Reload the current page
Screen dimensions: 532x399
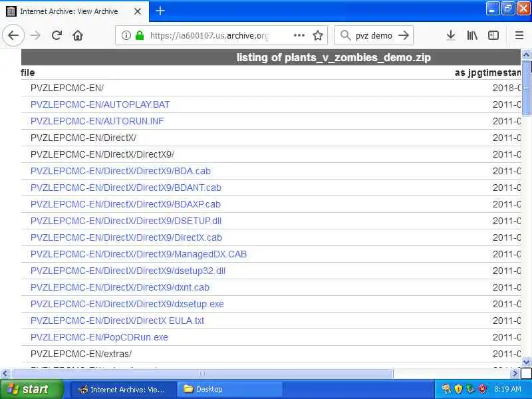pyautogui.click(x=57, y=35)
